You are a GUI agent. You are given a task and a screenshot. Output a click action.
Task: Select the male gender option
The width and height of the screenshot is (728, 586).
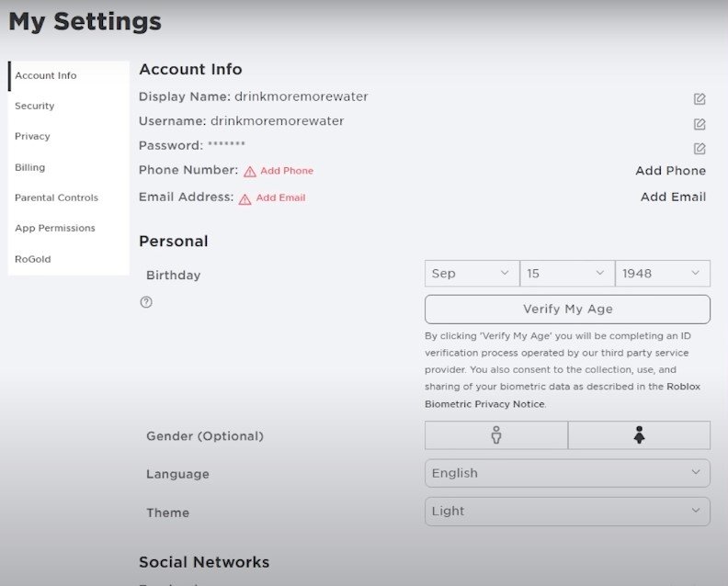click(495, 435)
